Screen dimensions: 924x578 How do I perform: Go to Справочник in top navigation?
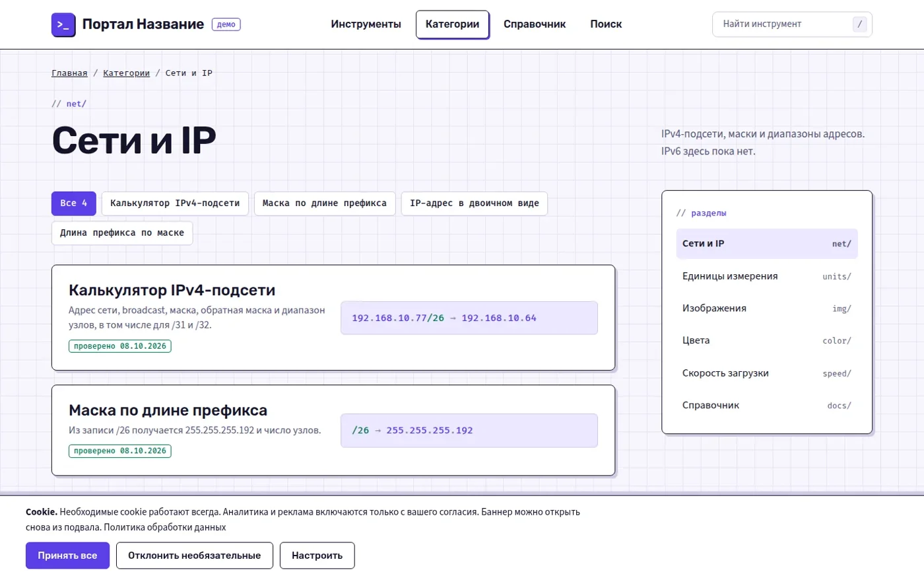click(x=535, y=24)
